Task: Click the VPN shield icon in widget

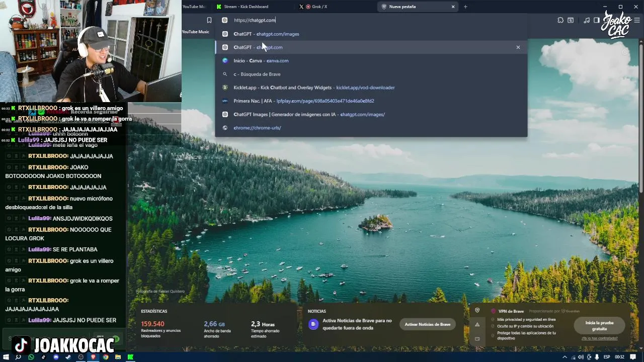Action: click(x=477, y=310)
